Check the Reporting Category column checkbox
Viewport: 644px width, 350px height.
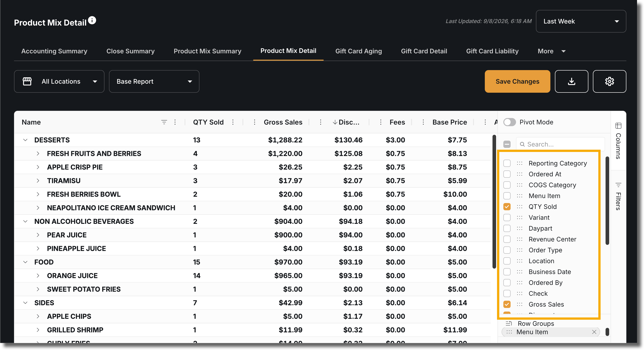[x=507, y=163]
